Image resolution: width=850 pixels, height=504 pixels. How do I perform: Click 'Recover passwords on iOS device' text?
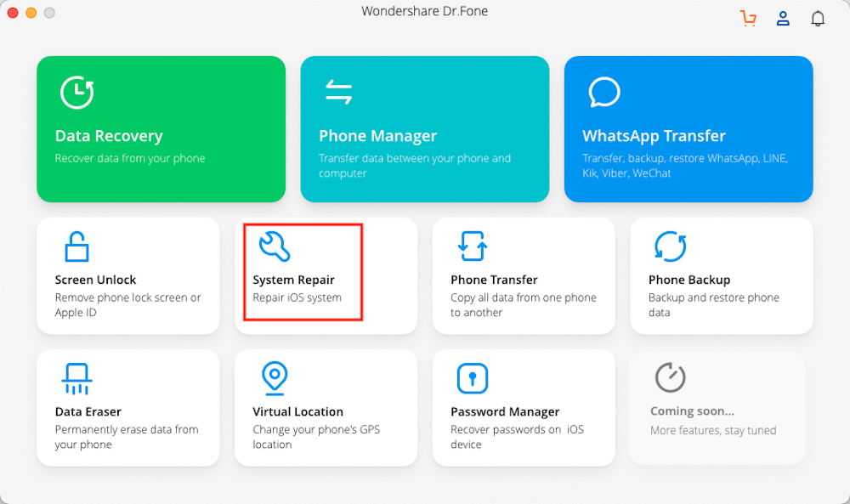point(517,437)
